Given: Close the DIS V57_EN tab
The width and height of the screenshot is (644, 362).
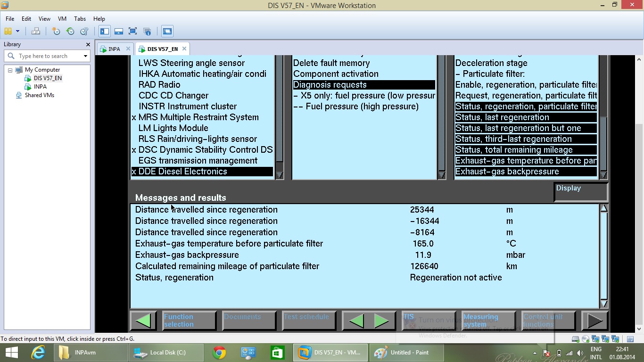Looking at the screenshot, I should point(184,49).
